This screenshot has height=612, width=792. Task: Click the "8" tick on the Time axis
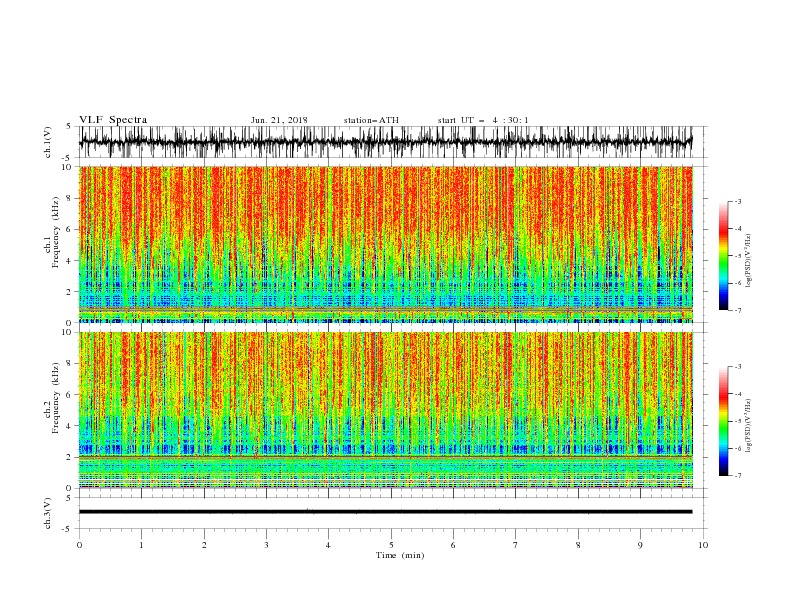[578, 545]
